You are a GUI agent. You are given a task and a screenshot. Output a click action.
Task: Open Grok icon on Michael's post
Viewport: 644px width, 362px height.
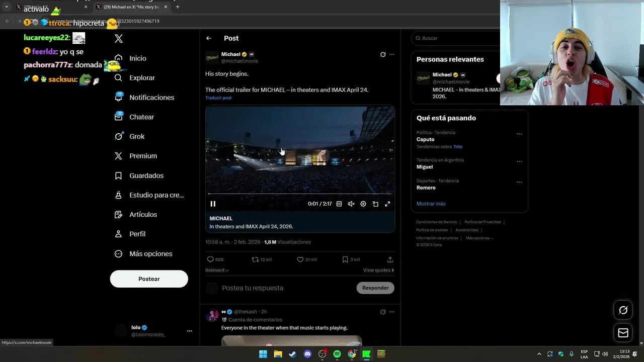pyautogui.click(x=383, y=54)
